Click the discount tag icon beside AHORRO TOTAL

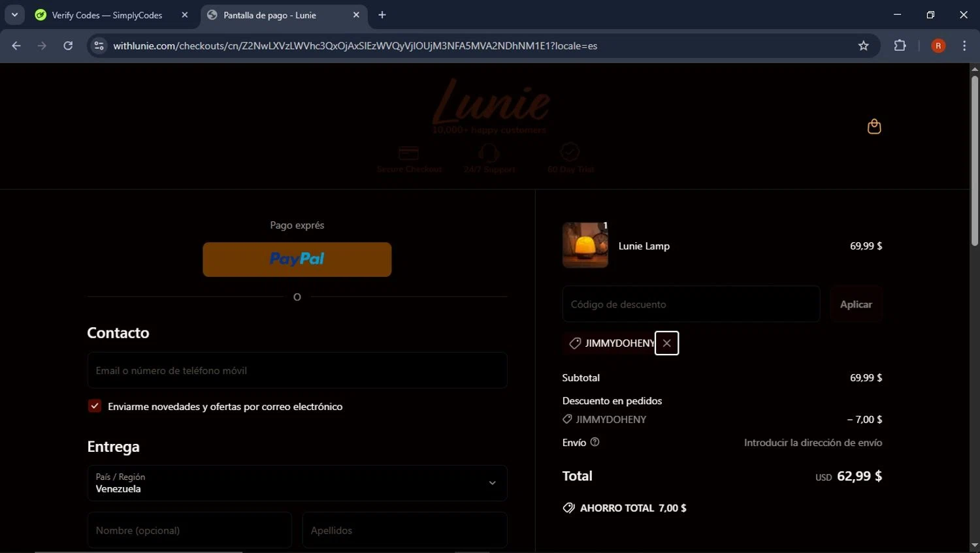point(568,508)
